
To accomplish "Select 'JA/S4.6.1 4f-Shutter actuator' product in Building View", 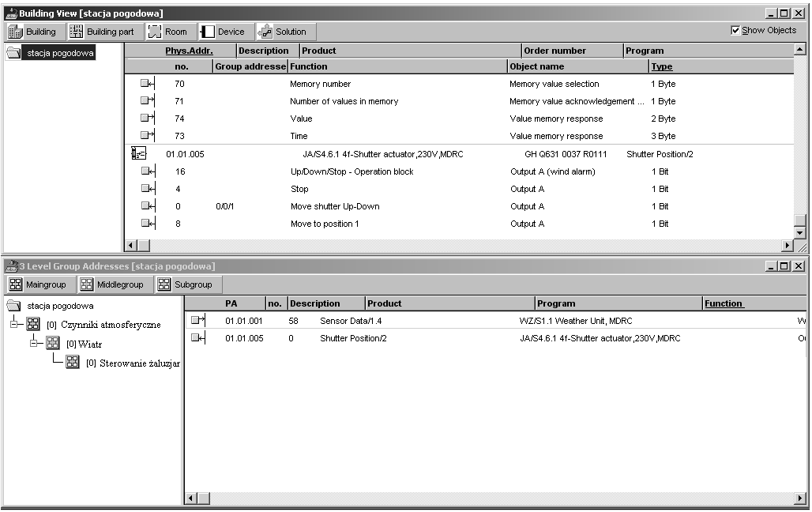I will (x=382, y=154).
